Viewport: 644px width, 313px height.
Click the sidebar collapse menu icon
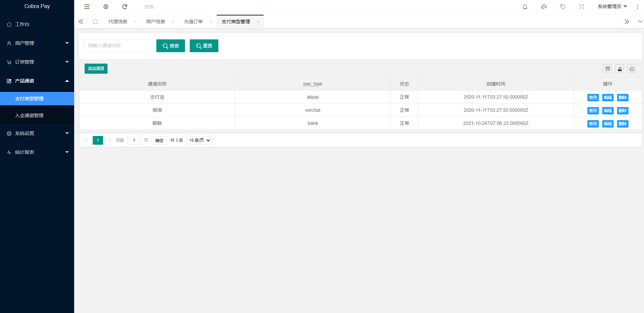coord(87,7)
